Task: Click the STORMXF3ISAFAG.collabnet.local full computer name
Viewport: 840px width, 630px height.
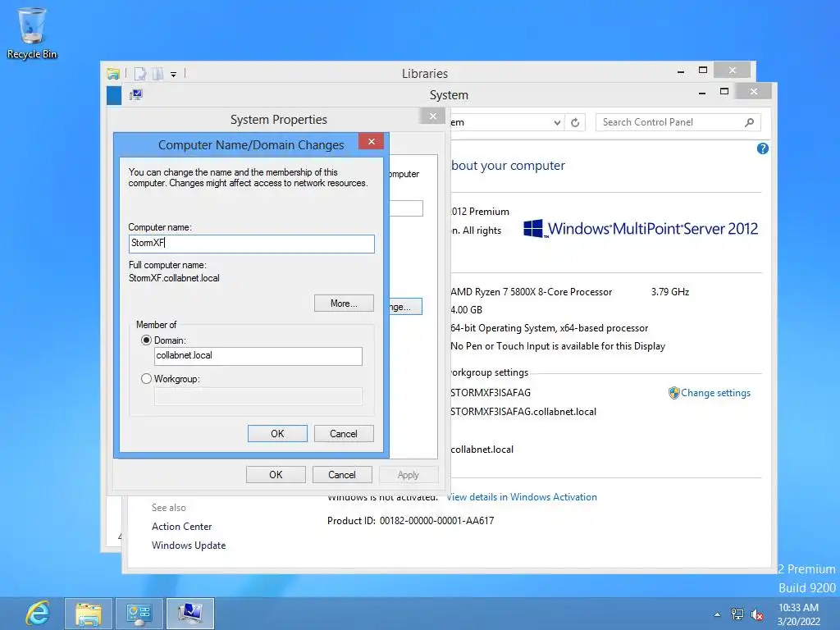Action: point(523,412)
